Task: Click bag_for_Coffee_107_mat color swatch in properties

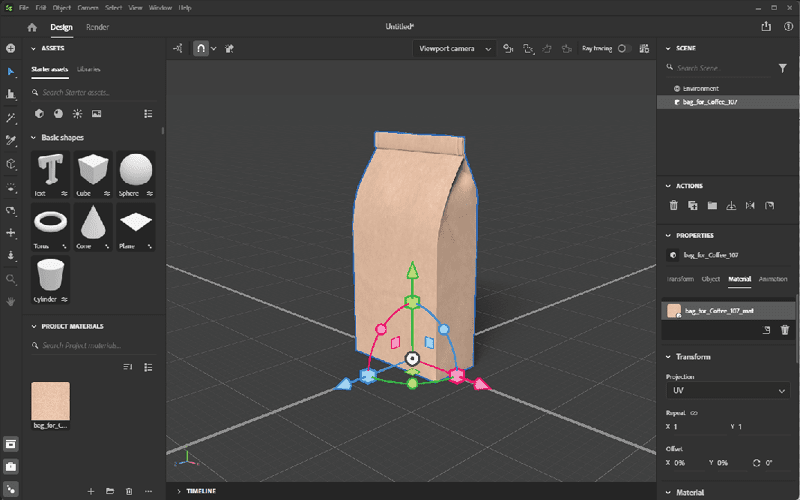Action: (674, 311)
